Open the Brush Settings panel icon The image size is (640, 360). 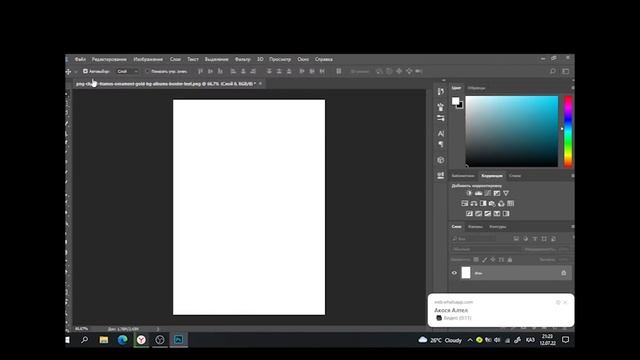[x=440, y=118]
